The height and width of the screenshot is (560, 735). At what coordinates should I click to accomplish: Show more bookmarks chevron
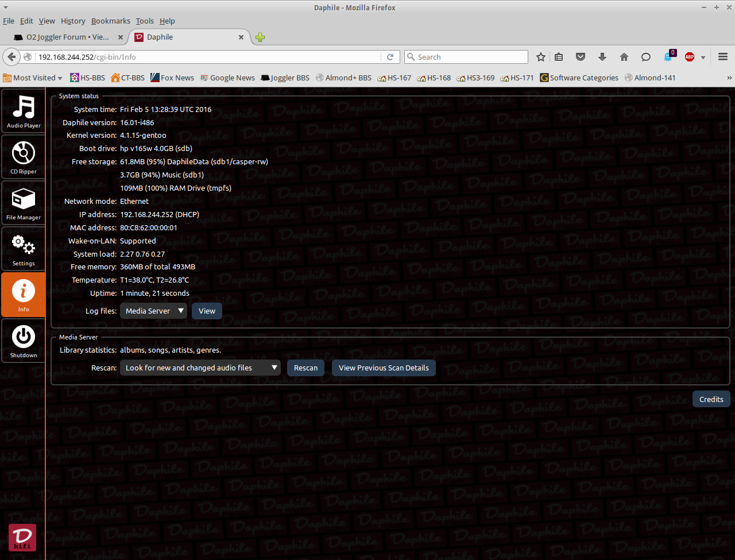(729, 78)
